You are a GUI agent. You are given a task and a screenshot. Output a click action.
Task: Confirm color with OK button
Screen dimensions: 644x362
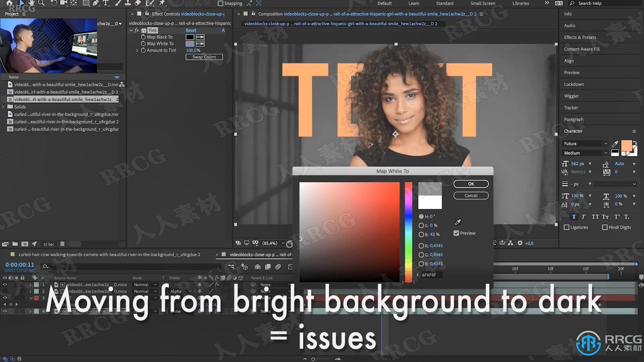[x=470, y=184]
